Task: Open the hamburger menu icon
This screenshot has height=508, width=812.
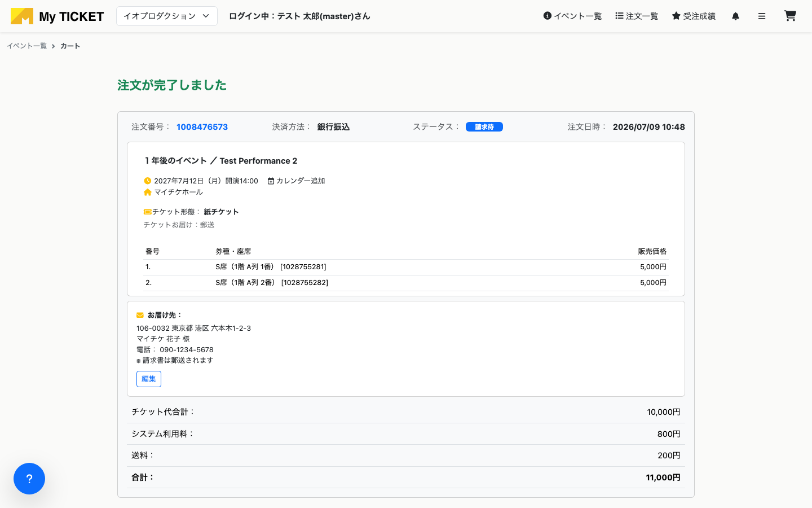Action: coord(762,16)
